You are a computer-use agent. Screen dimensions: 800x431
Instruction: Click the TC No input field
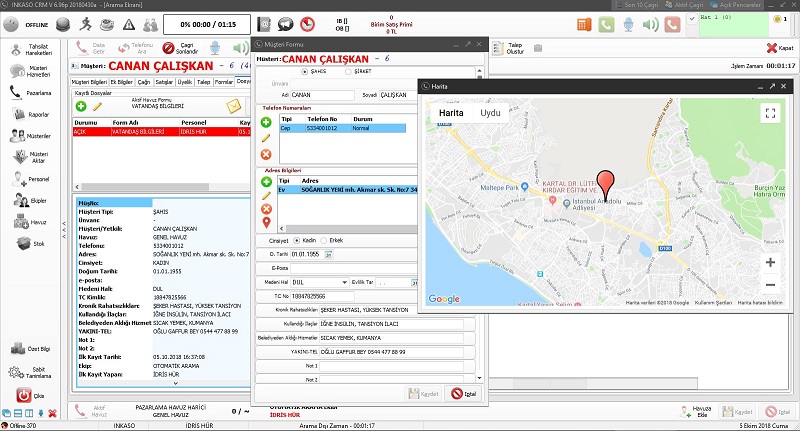(322, 296)
